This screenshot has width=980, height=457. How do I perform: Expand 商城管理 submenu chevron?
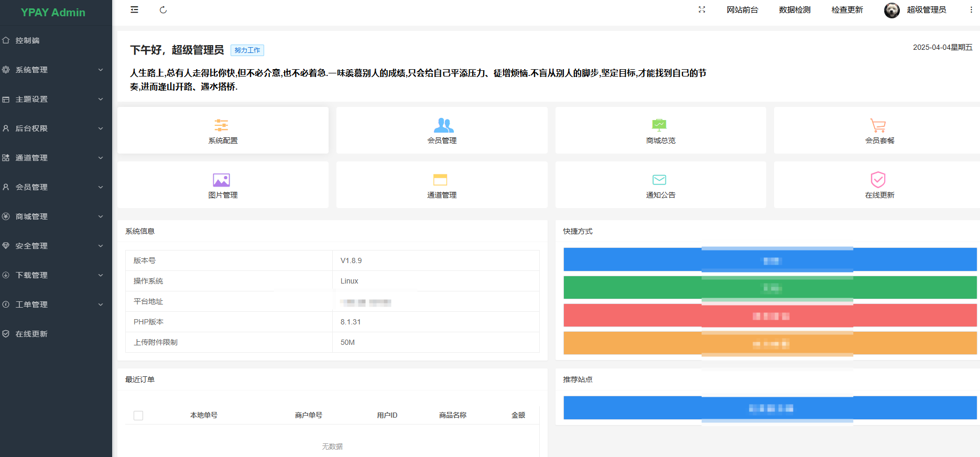click(101, 216)
